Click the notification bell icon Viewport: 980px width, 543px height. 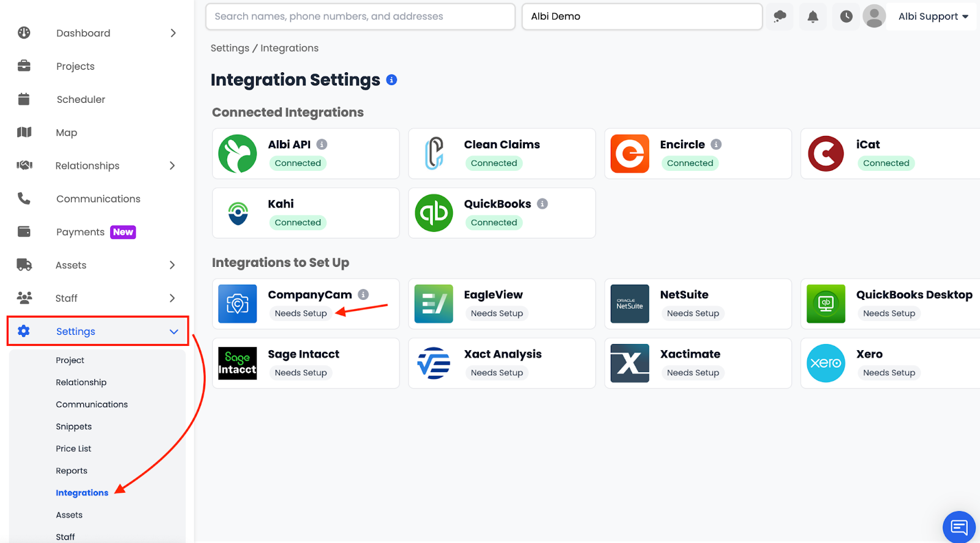813,17
